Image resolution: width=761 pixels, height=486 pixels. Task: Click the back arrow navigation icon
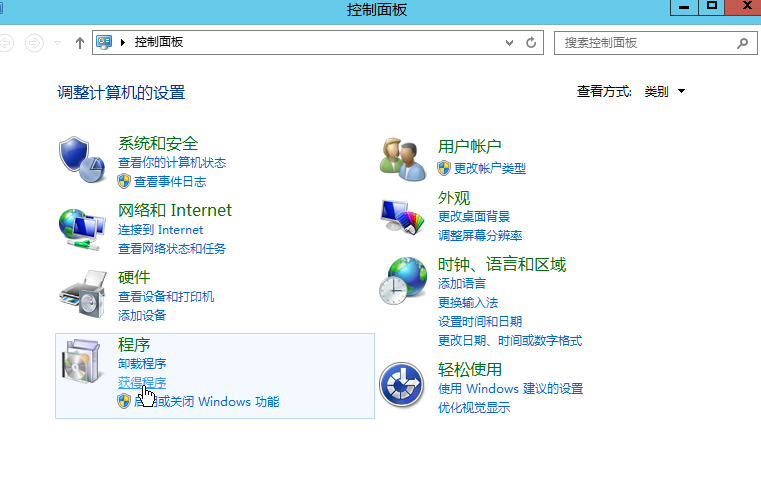(6, 43)
